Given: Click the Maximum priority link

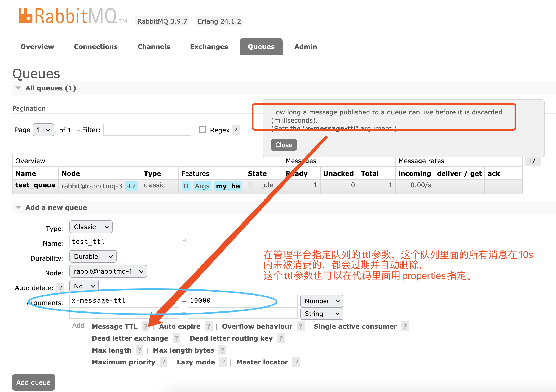Looking at the screenshot, I should [123, 362].
